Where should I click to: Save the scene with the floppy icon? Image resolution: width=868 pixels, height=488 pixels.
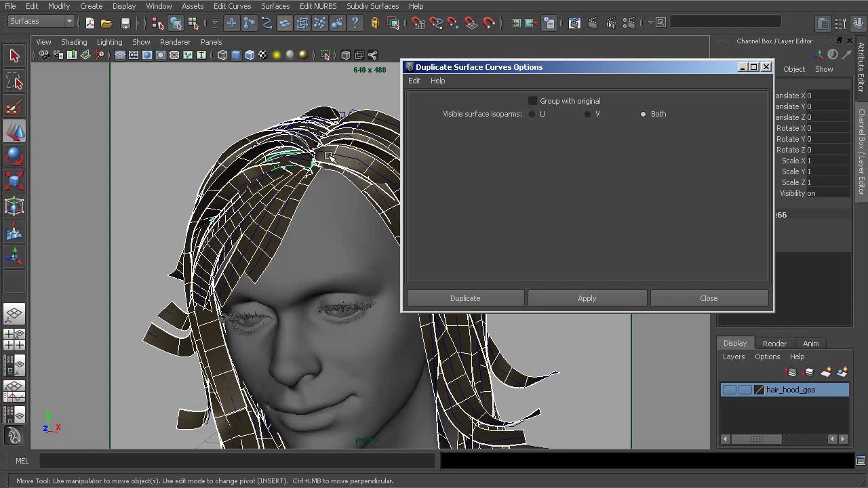[125, 23]
